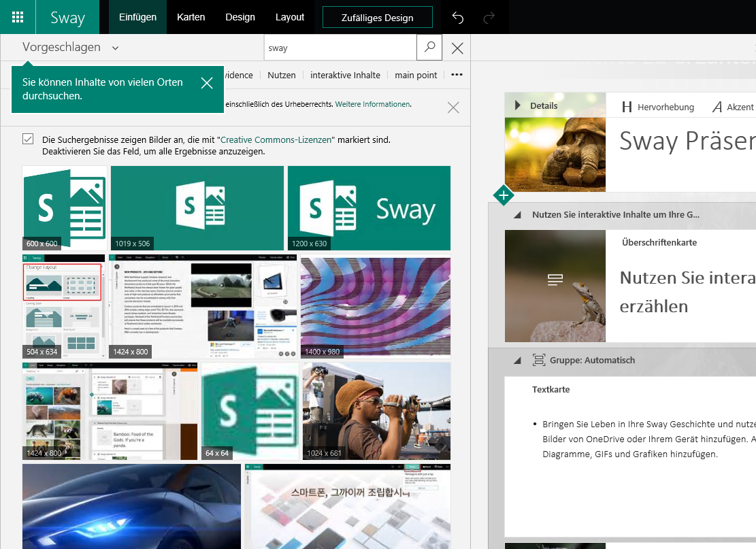Uncheck Creative Commons filter checkbox
The height and width of the screenshot is (549, 756).
tap(28, 139)
